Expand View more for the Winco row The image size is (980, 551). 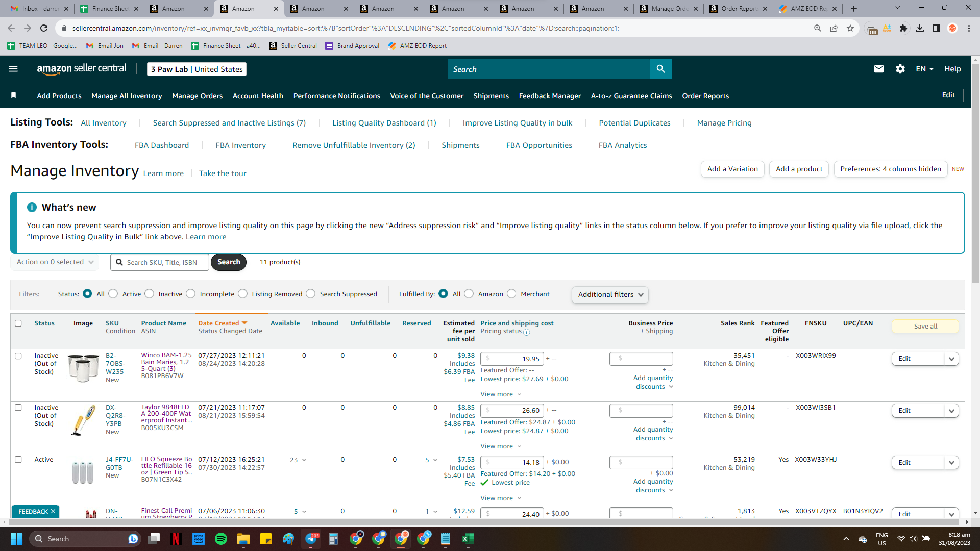tap(501, 394)
